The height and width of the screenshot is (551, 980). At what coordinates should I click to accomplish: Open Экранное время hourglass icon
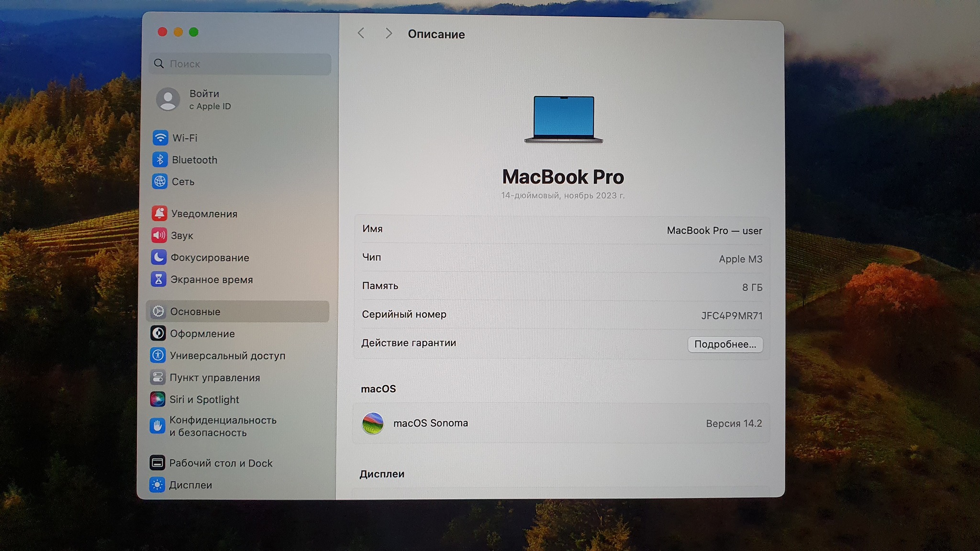click(158, 279)
